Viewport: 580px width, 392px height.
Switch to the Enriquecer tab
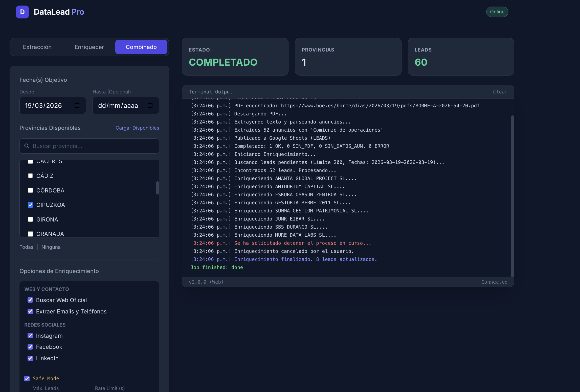(x=89, y=47)
